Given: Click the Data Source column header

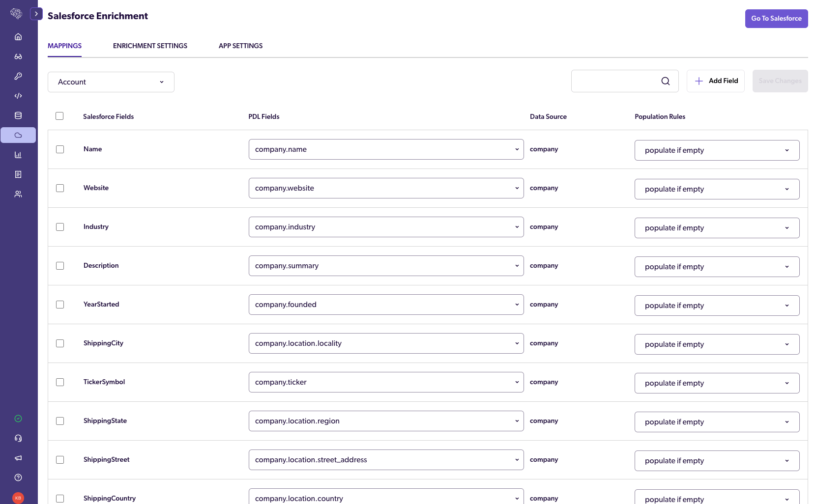Looking at the screenshot, I should pyautogui.click(x=548, y=116).
